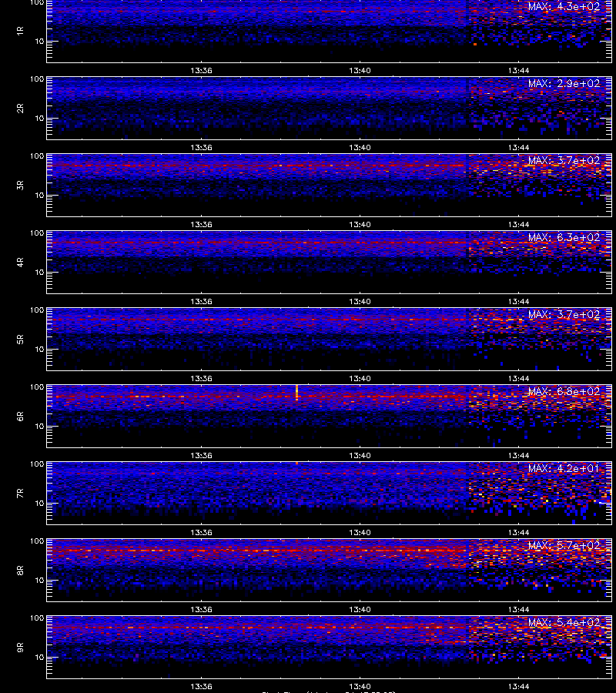The width and height of the screenshot is (616, 693).
Task: Click the 13:44 time label below panel 5R
Action: (518, 378)
